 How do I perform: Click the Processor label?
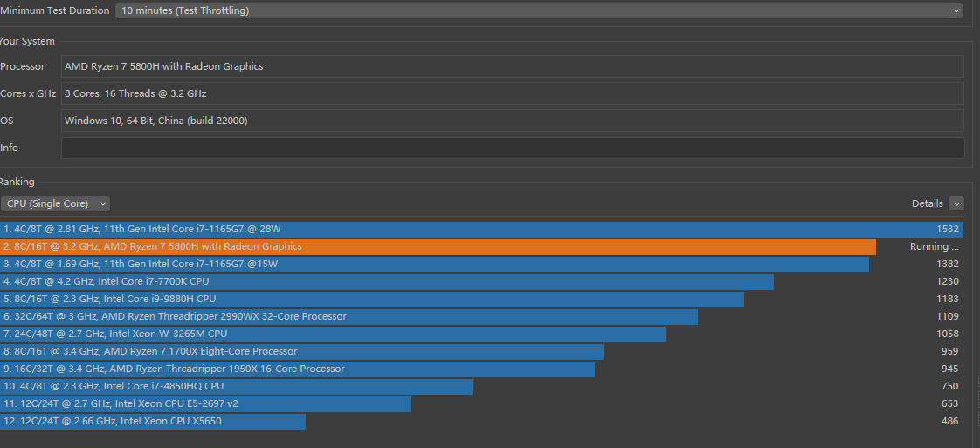23,66
